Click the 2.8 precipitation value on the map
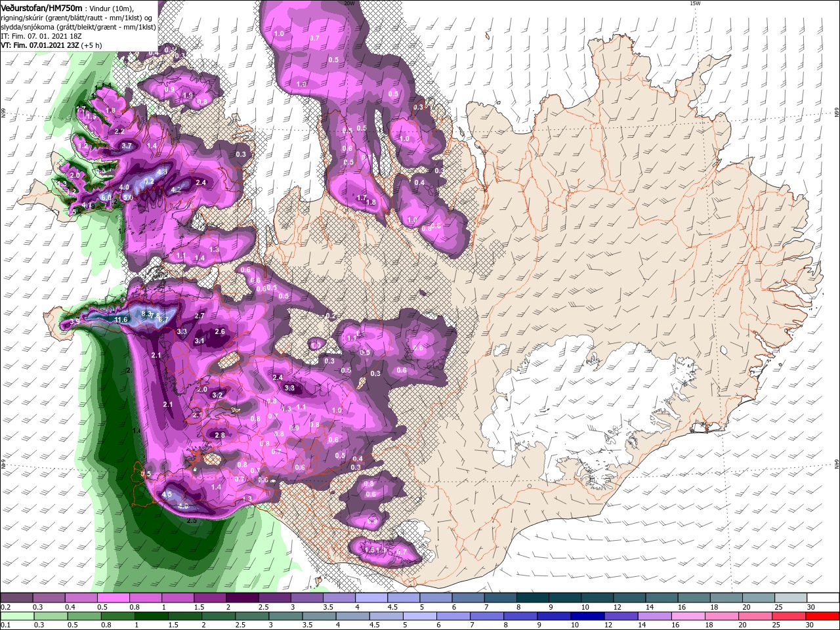The width and height of the screenshot is (840, 630). coord(220,435)
